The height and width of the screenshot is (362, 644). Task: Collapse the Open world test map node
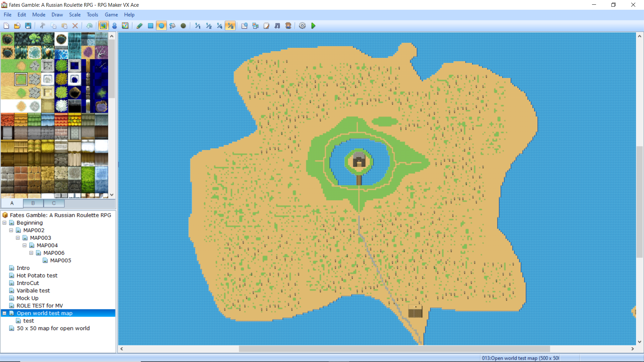pos(4,313)
